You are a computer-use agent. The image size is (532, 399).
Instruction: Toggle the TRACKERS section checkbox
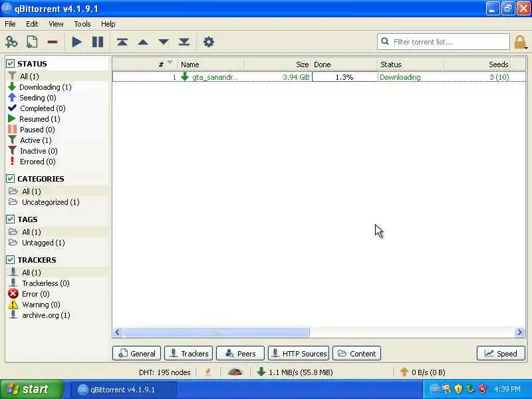pyautogui.click(x=10, y=260)
